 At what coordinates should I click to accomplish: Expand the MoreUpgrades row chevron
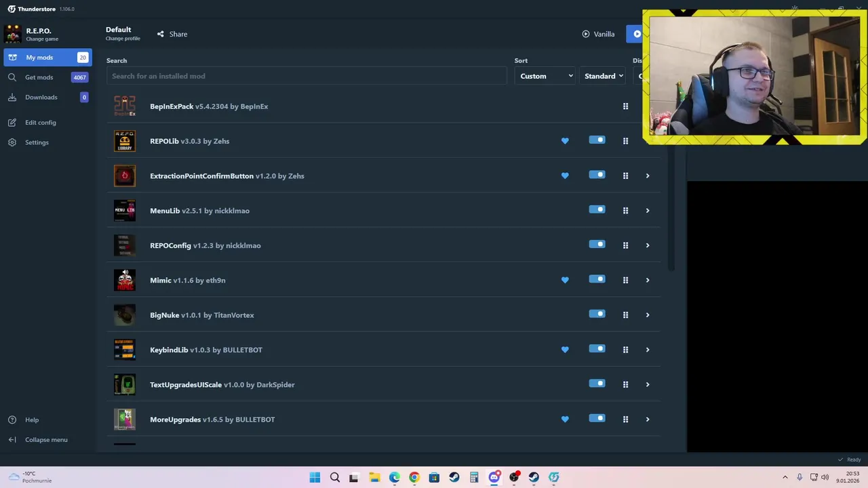(648, 420)
